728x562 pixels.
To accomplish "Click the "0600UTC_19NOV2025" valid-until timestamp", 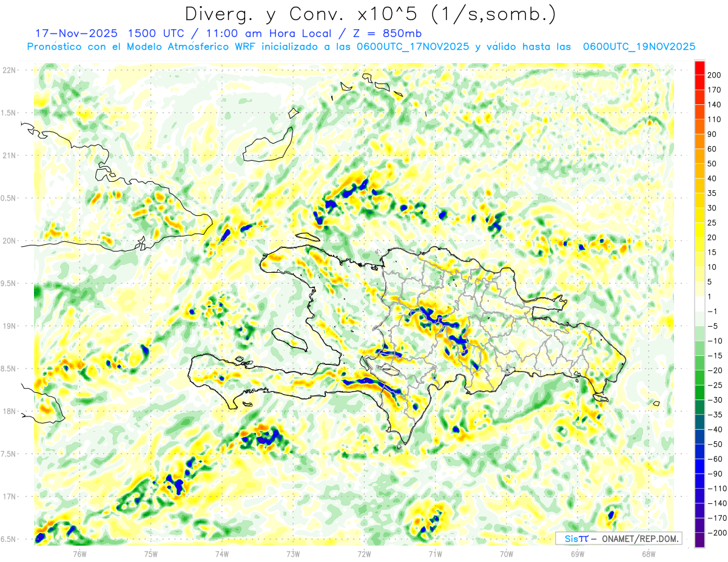I will pyautogui.click(x=639, y=47).
